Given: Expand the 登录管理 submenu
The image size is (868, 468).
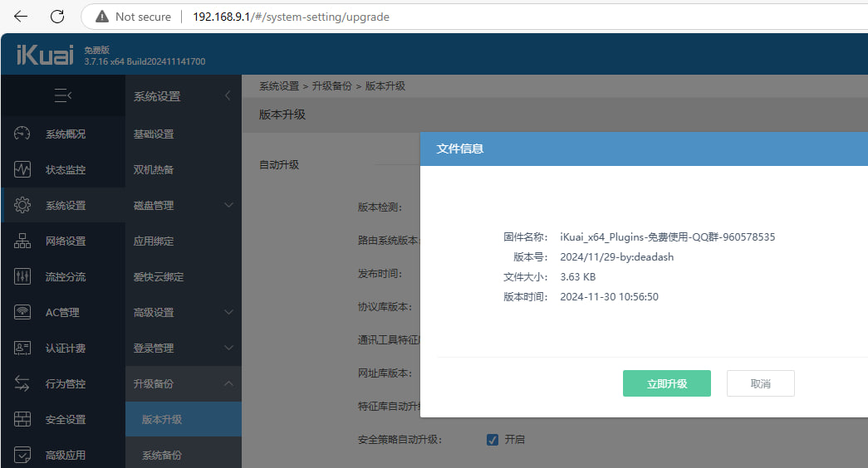Looking at the screenshot, I should pos(228,348).
